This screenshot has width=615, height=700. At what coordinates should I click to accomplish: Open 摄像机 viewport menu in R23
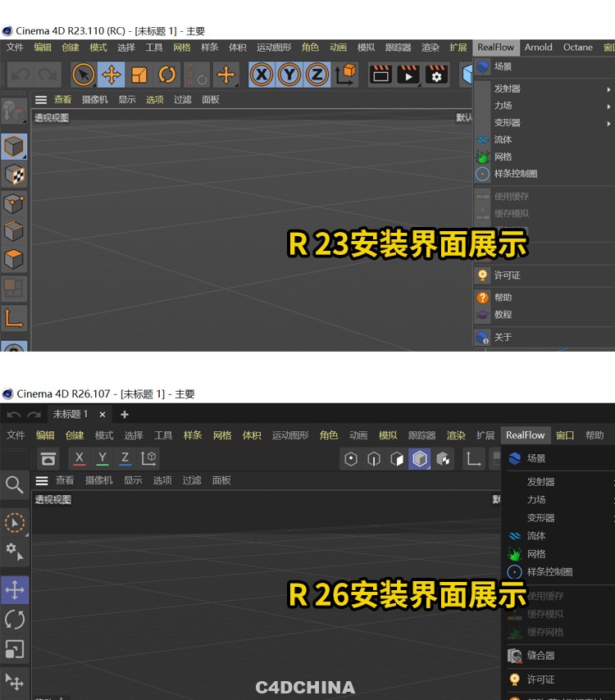(94, 99)
